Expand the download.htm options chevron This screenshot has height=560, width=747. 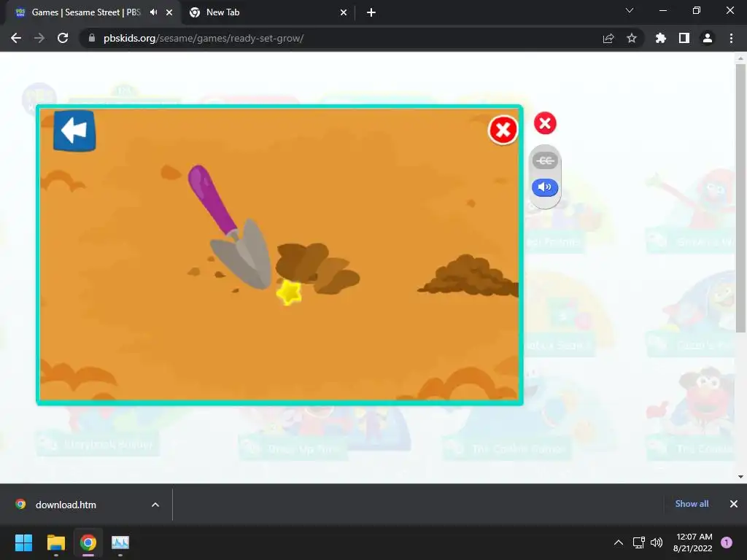point(155,505)
